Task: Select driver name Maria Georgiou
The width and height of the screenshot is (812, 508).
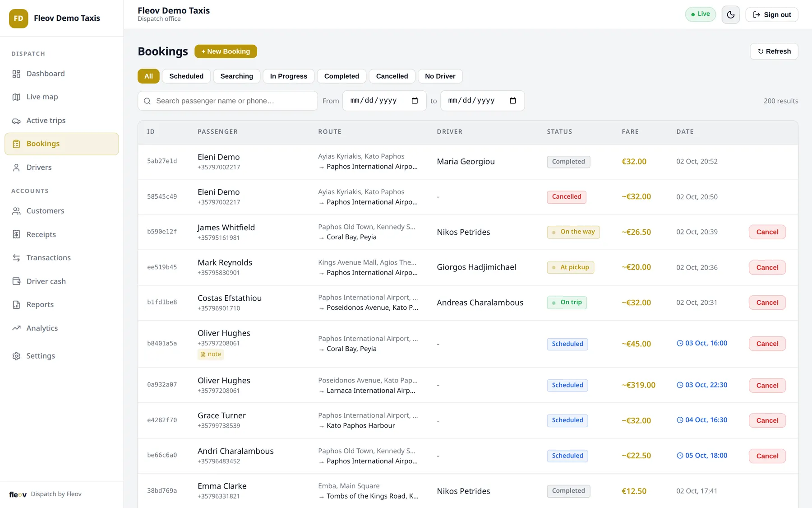Action: pyautogui.click(x=466, y=162)
